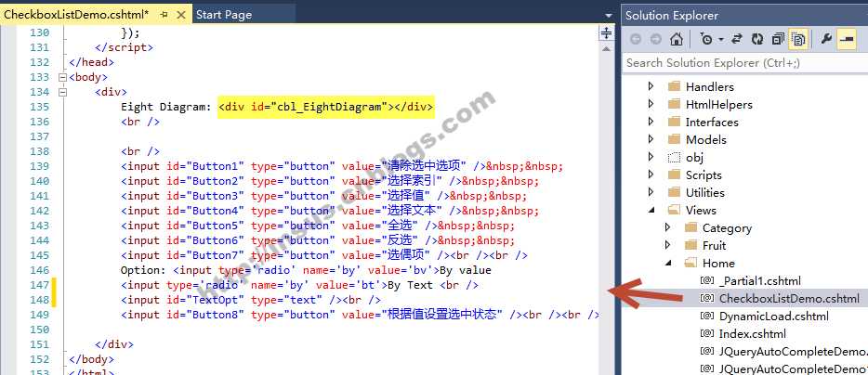The height and width of the screenshot is (375, 868).
Task: Select the Fruit folder
Action: click(x=714, y=246)
